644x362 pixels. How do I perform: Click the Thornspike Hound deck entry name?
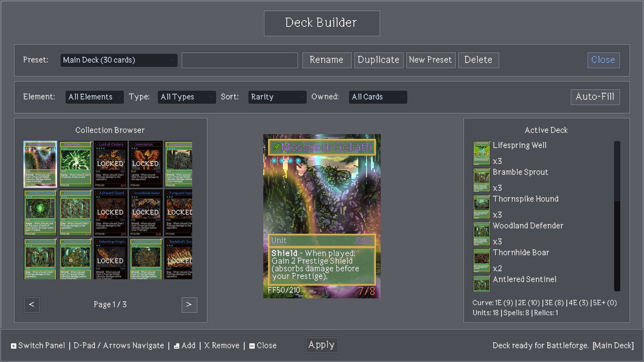point(525,199)
